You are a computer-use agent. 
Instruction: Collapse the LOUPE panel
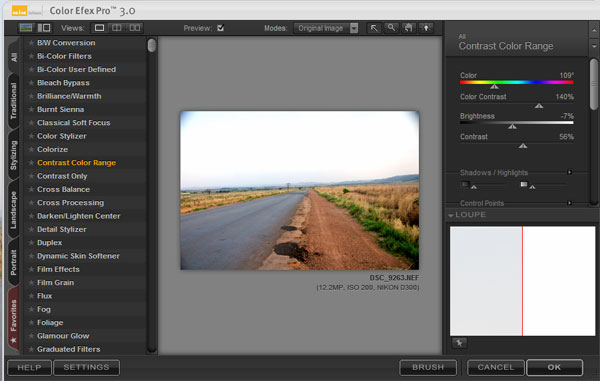click(x=451, y=215)
